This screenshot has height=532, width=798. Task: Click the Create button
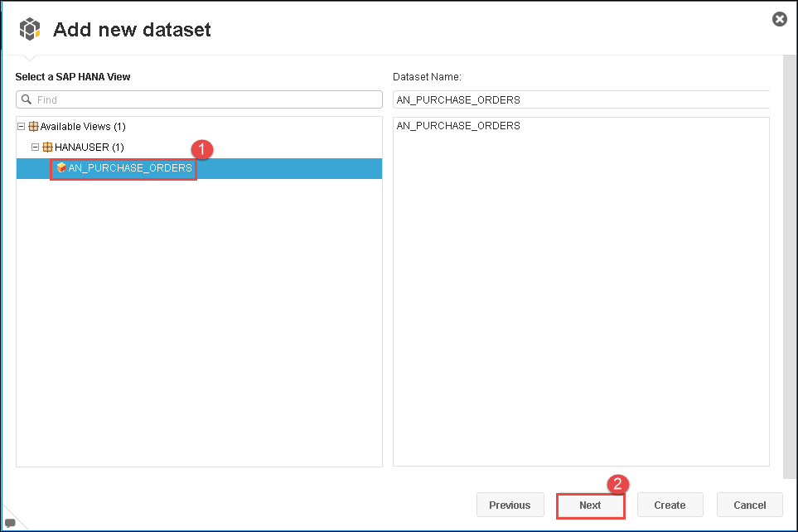coord(670,505)
